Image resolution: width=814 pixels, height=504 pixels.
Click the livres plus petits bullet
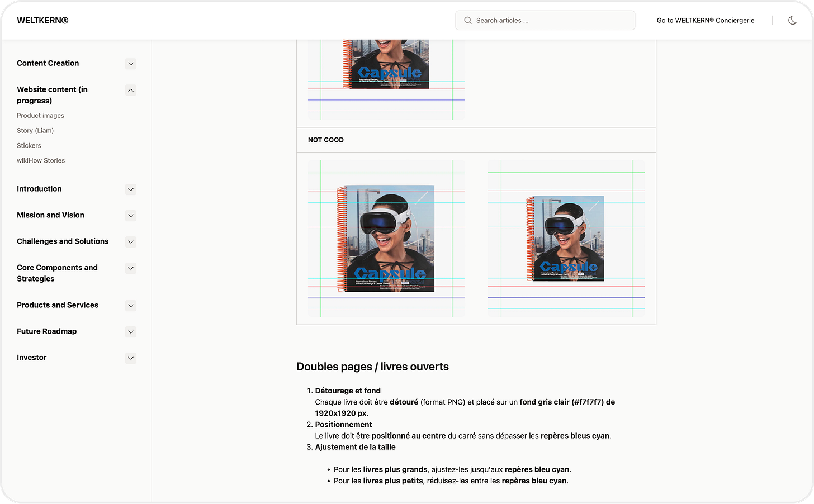click(451, 481)
